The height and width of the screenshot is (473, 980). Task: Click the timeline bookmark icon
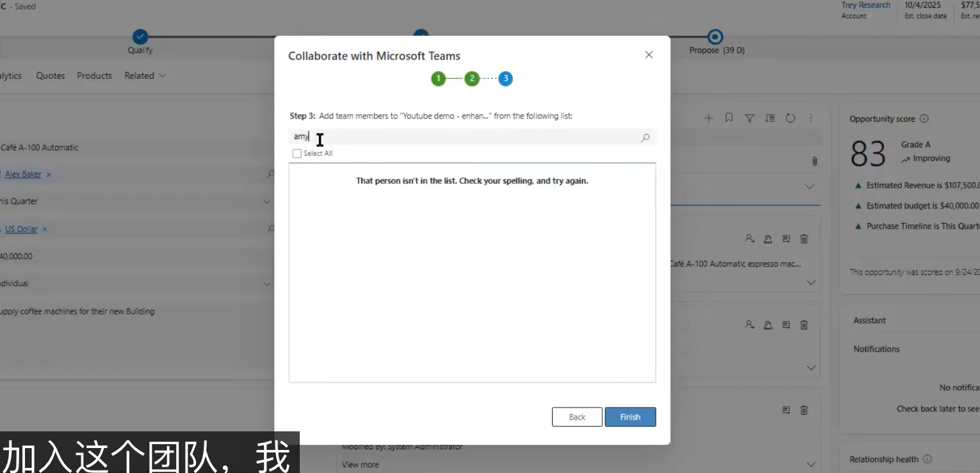(x=729, y=118)
